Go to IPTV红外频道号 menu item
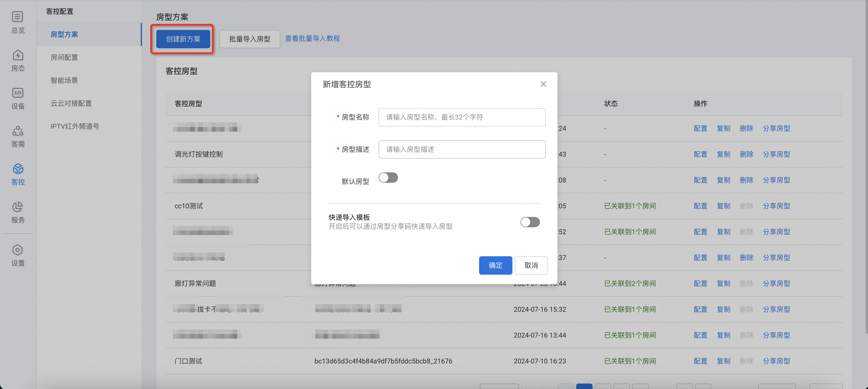868x389 pixels. pos(75,126)
